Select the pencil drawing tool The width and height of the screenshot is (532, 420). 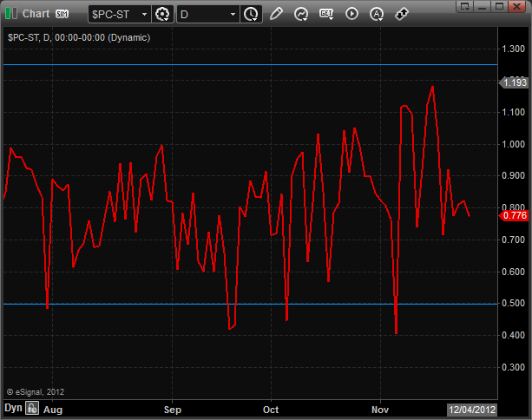[276, 14]
